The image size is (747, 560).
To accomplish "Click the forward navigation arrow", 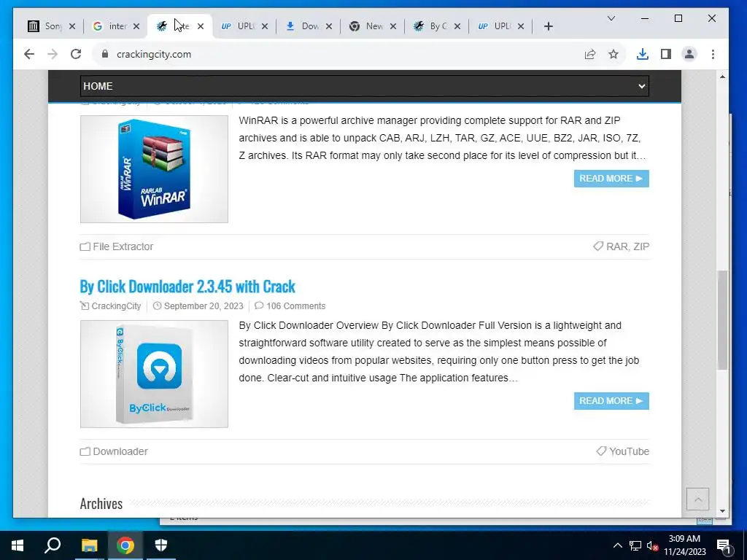I will [x=53, y=54].
